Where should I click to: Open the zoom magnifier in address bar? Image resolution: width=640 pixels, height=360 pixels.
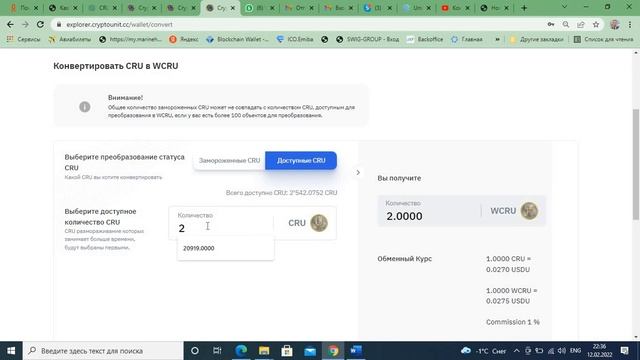tap(566, 24)
